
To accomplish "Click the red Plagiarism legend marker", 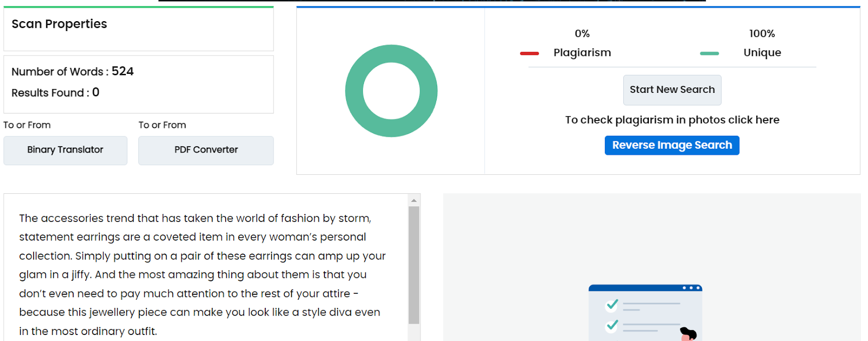I will [x=529, y=53].
